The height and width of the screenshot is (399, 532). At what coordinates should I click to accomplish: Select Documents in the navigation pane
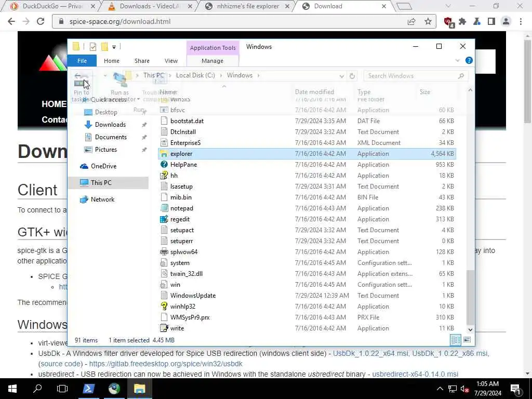click(x=111, y=137)
